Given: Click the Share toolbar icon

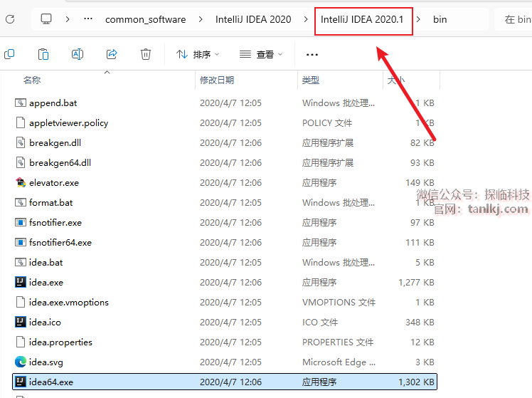Looking at the screenshot, I should 112,54.
